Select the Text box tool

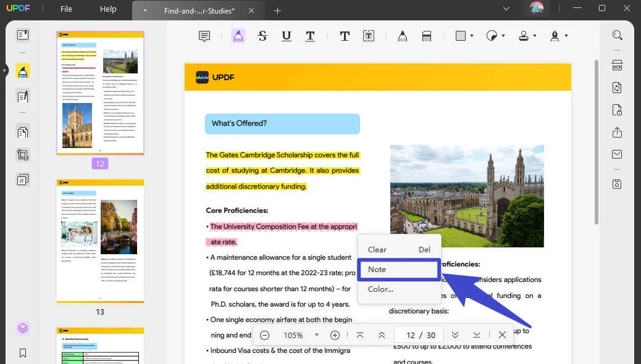pyautogui.click(x=369, y=36)
